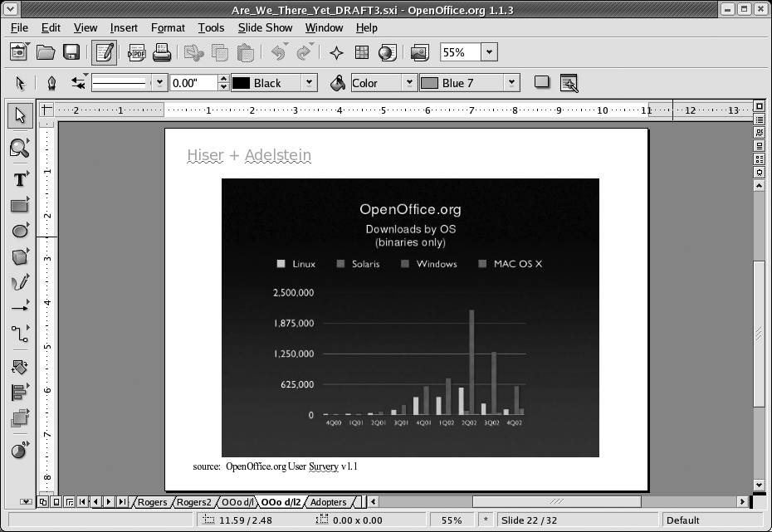Click the arrow pointer icon in object bar
This screenshot has width=772, height=532.
(x=20, y=83)
